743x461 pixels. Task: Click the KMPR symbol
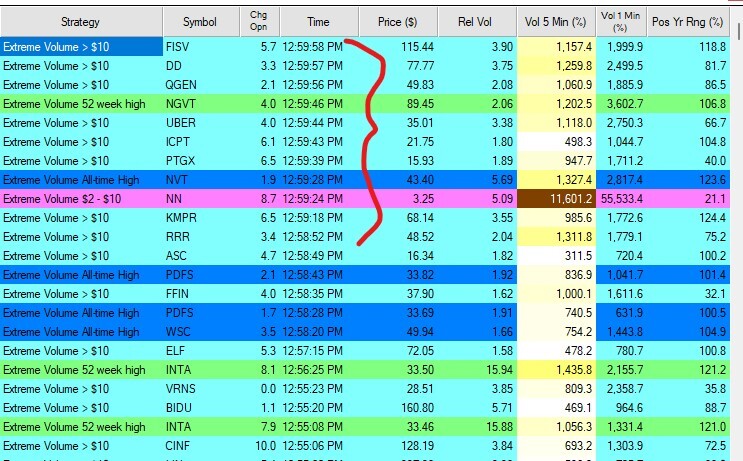[181, 218]
